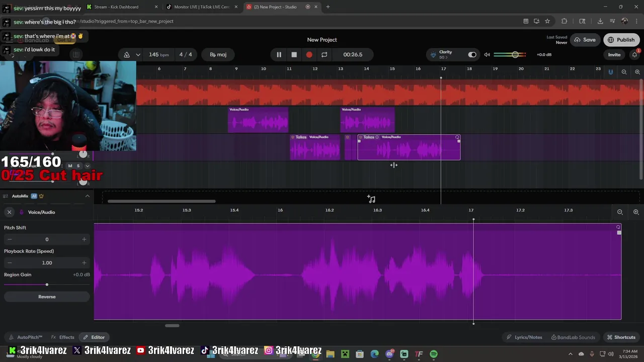Viewport: 644px width, 362px height.
Task: Toggle loop cycle mode
Action: pyautogui.click(x=324, y=54)
